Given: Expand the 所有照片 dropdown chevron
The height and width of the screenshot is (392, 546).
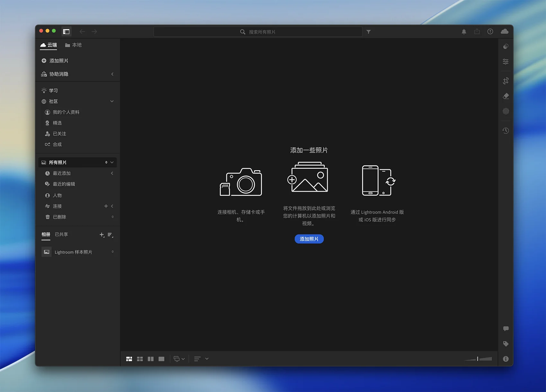Looking at the screenshot, I should [x=112, y=163].
